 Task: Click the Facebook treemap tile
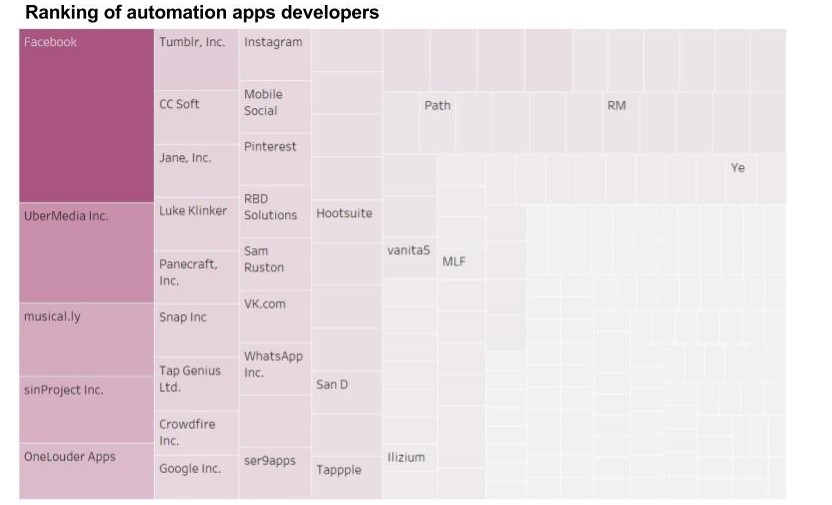pos(86,116)
